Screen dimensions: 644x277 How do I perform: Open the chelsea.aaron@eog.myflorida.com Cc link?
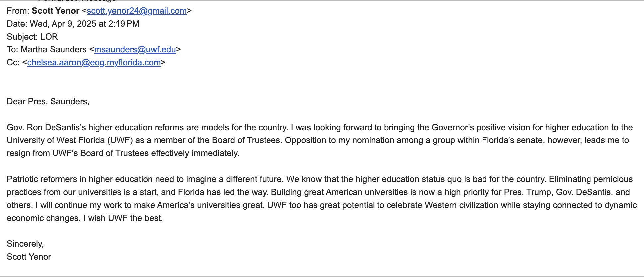pyautogui.click(x=94, y=63)
